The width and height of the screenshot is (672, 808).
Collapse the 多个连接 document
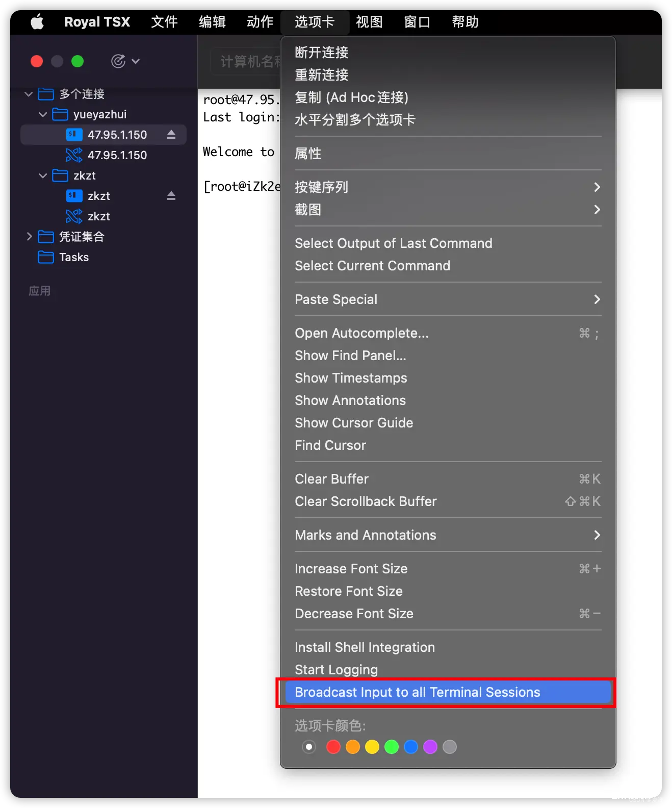point(29,94)
